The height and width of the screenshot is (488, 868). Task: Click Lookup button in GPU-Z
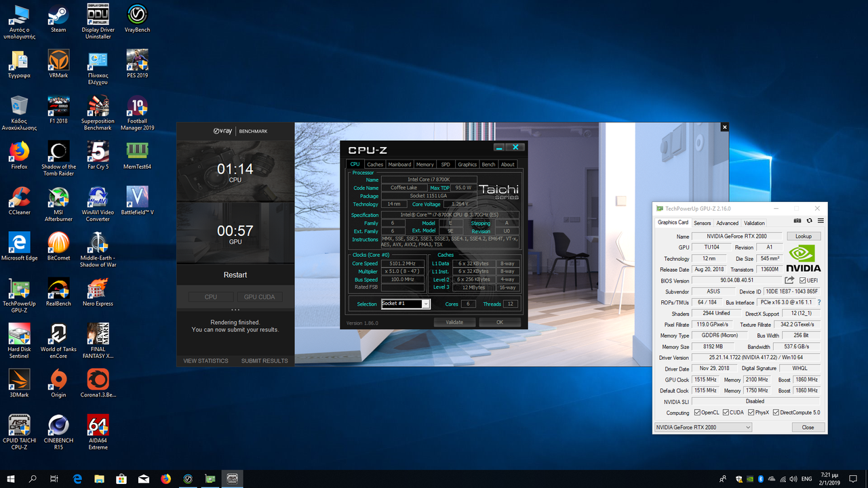[803, 237]
